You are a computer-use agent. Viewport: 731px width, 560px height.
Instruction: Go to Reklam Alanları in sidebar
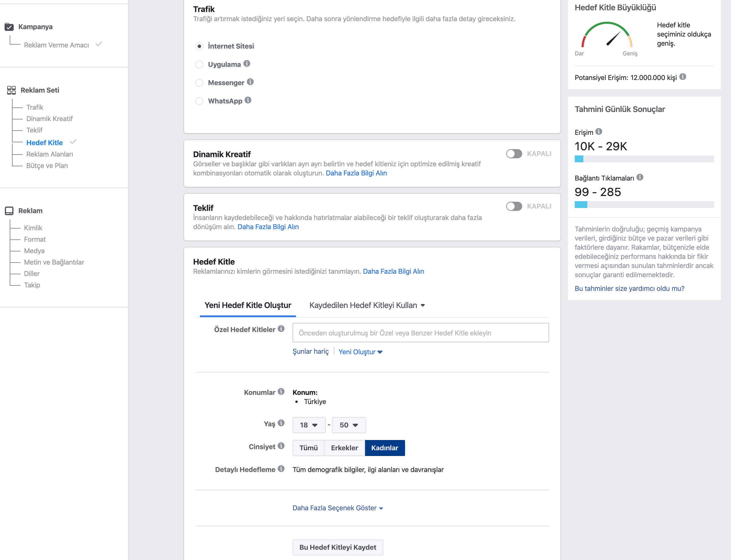click(x=50, y=154)
